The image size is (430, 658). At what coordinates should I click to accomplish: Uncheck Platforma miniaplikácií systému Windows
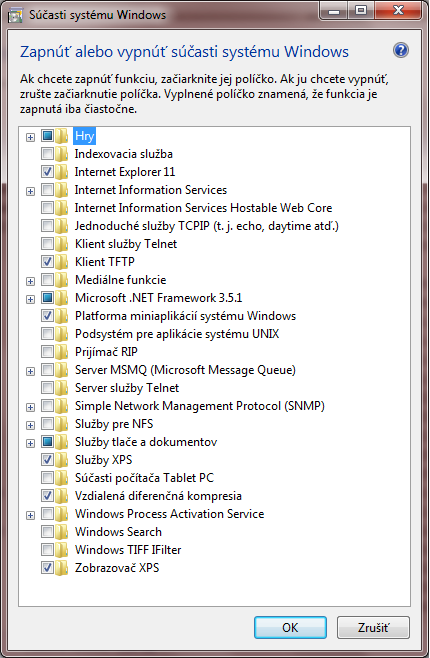(x=47, y=316)
